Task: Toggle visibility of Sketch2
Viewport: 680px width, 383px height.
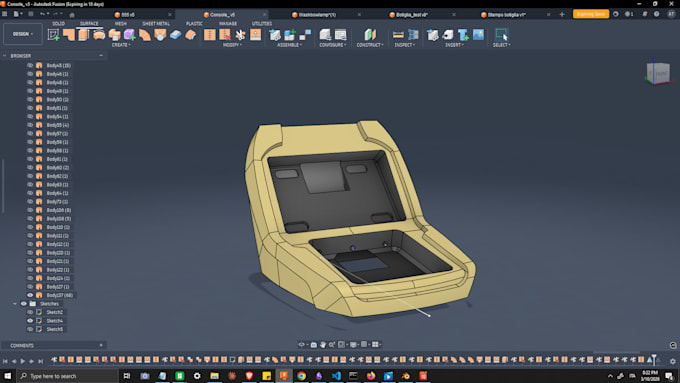Action: [x=30, y=312]
